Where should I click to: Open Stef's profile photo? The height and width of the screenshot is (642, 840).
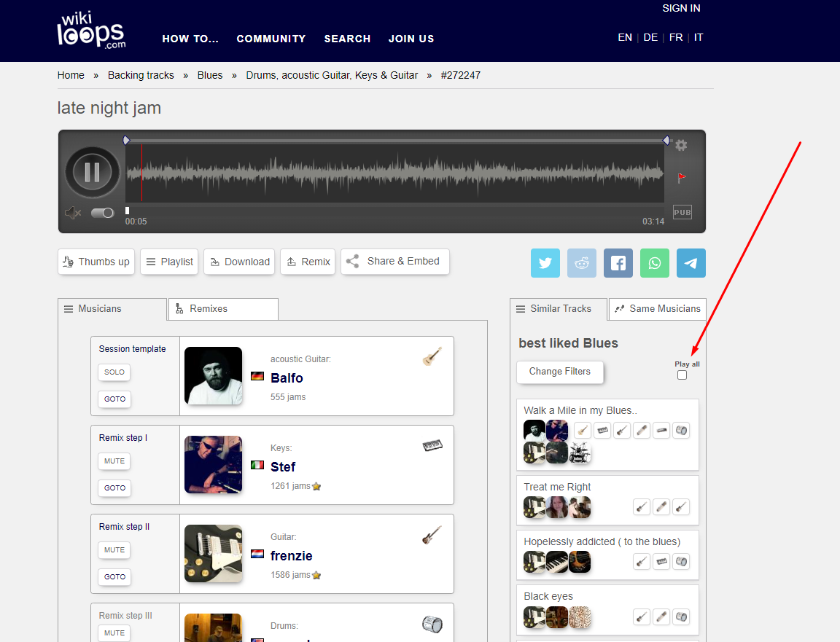coord(213,465)
